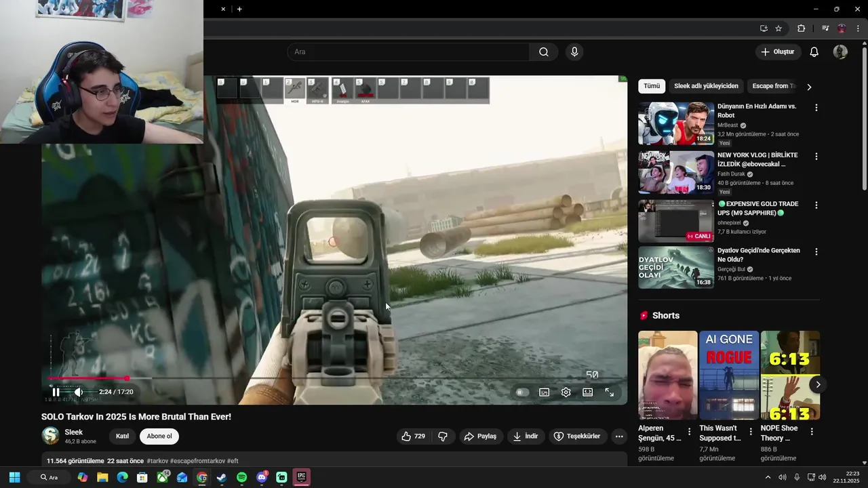Subscribe with Abone ol button
The height and width of the screenshot is (488, 868).
(159, 436)
